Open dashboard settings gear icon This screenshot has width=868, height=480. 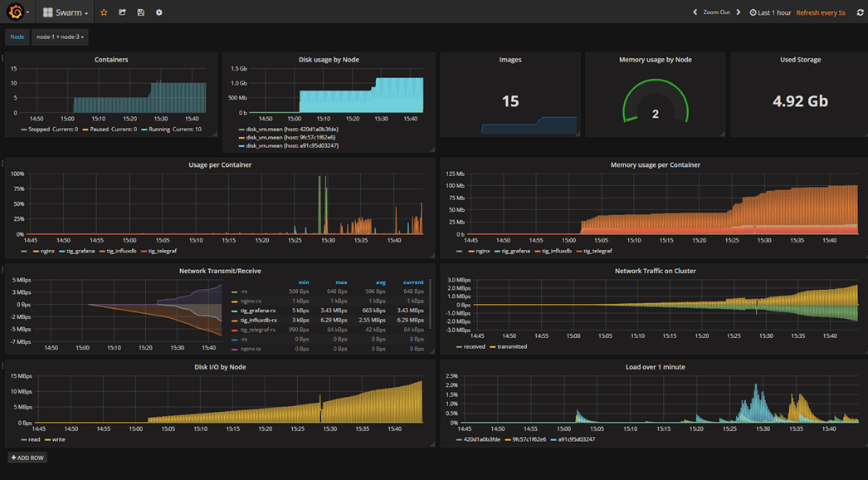(158, 12)
